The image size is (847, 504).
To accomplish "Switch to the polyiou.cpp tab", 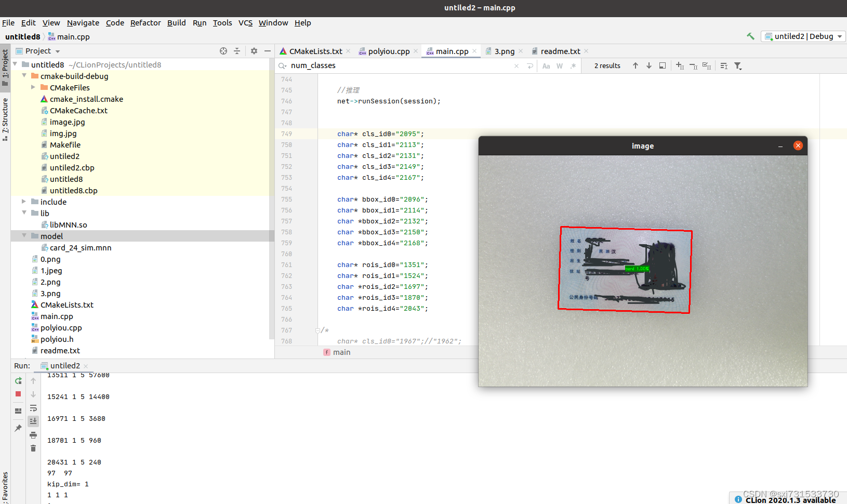I will click(389, 51).
